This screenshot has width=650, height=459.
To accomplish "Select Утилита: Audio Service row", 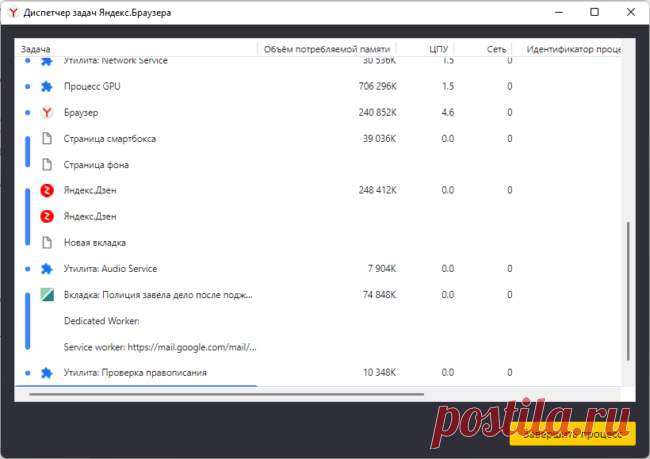I will click(x=318, y=269).
